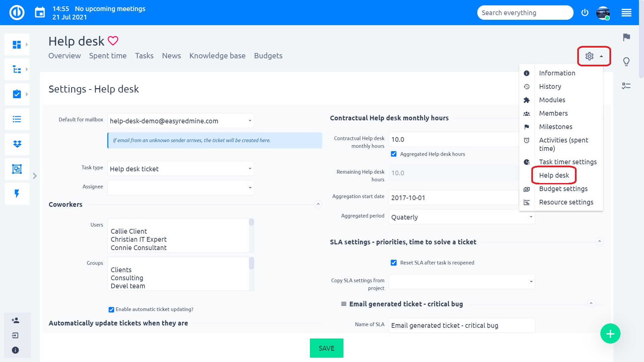Viewport: 644px width, 362px height.
Task: Open Assignee dropdown
Action: (x=181, y=188)
